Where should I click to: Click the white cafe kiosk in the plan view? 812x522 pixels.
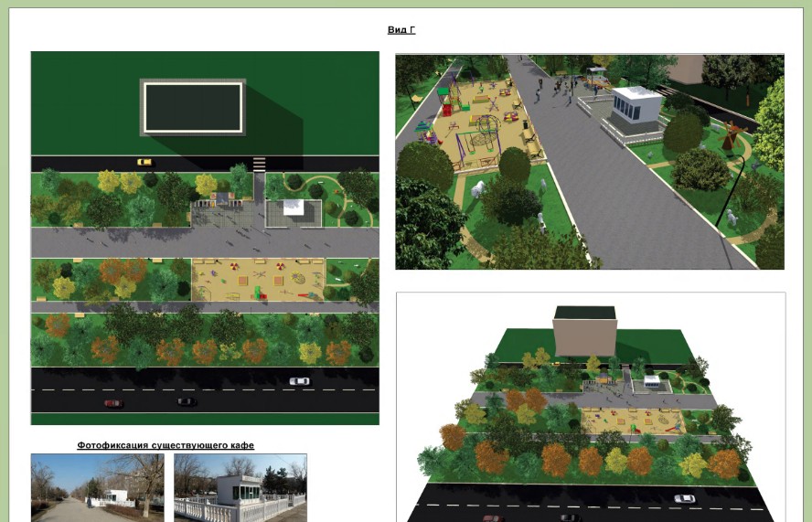click(x=293, y=208)
